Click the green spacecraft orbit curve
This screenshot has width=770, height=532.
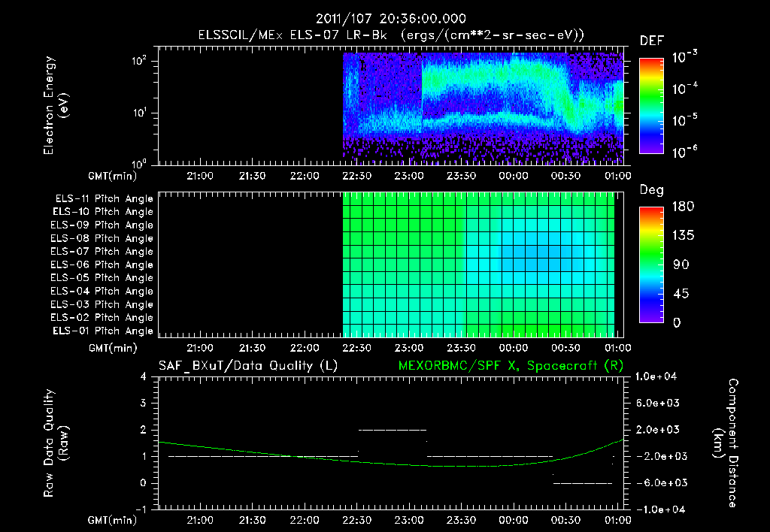tap(390, 463)
